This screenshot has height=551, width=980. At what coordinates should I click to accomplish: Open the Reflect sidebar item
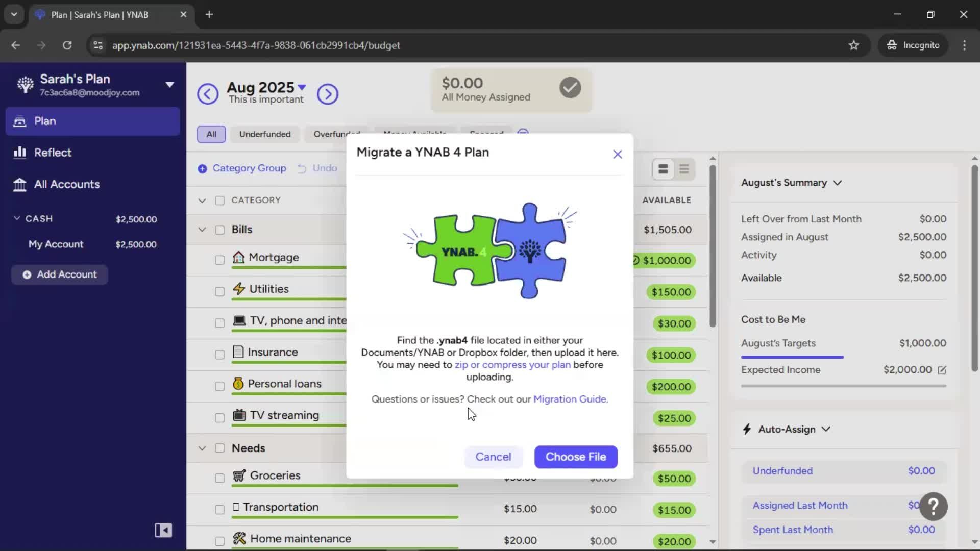[x=92, y=153]
